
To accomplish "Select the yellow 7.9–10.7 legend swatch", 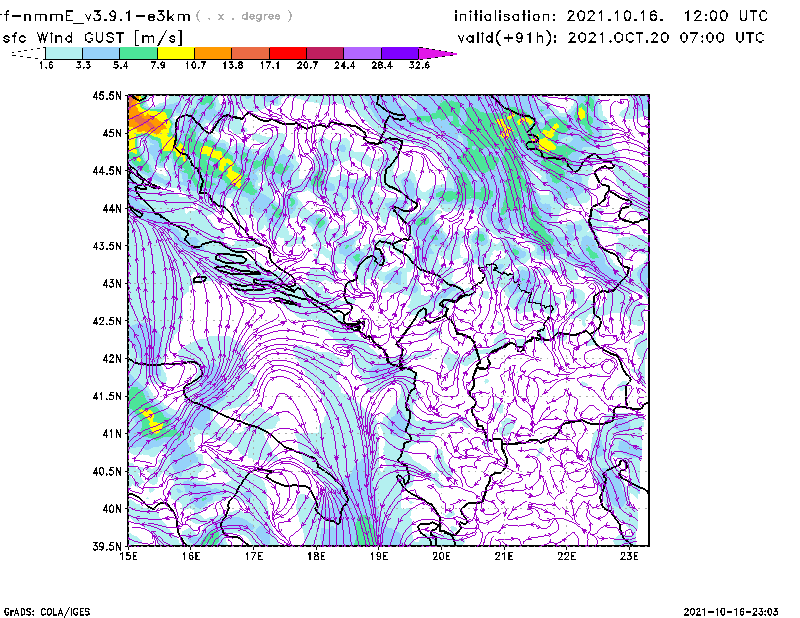I will click(x=176, y=53).
